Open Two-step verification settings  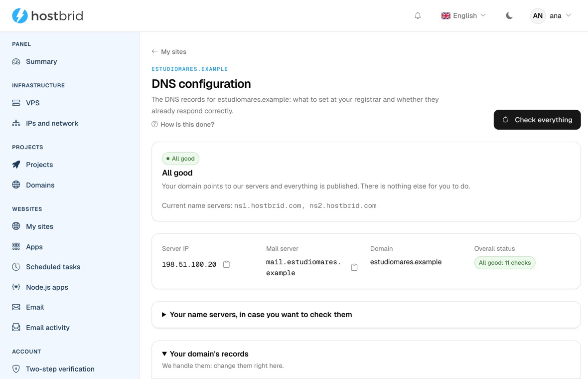click(x=60, y=369)
